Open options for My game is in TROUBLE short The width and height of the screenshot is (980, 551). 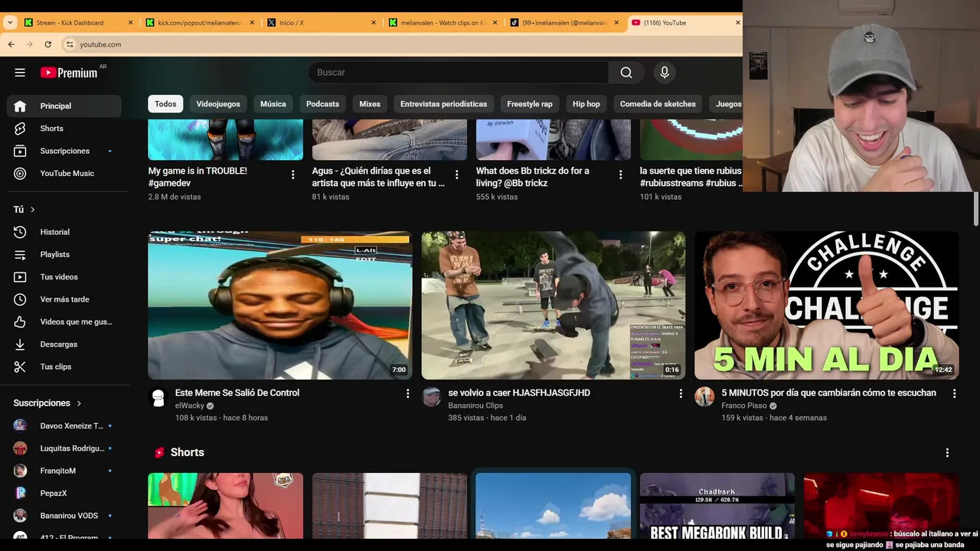pos(292,174)
